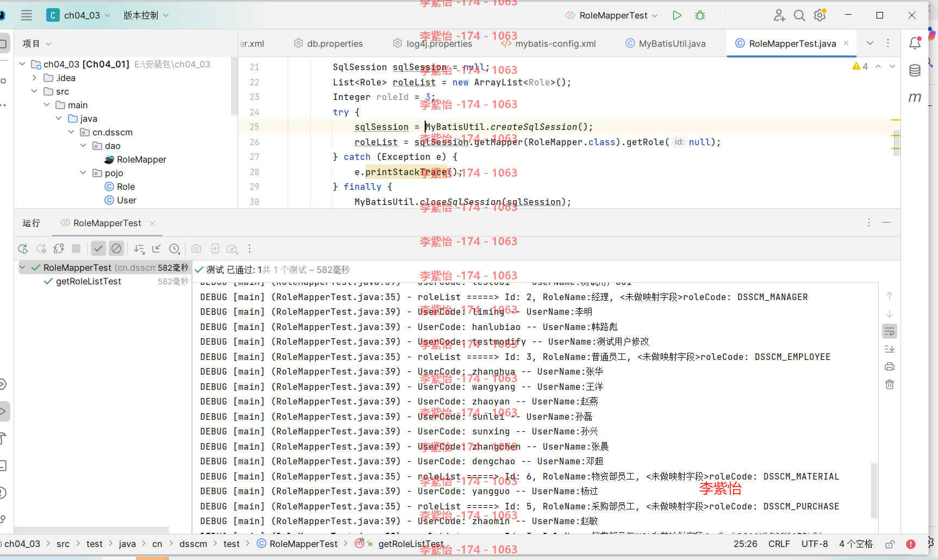This screenshot has height=560, width=938.
Task: Print the console output
Action: point(890,366)
